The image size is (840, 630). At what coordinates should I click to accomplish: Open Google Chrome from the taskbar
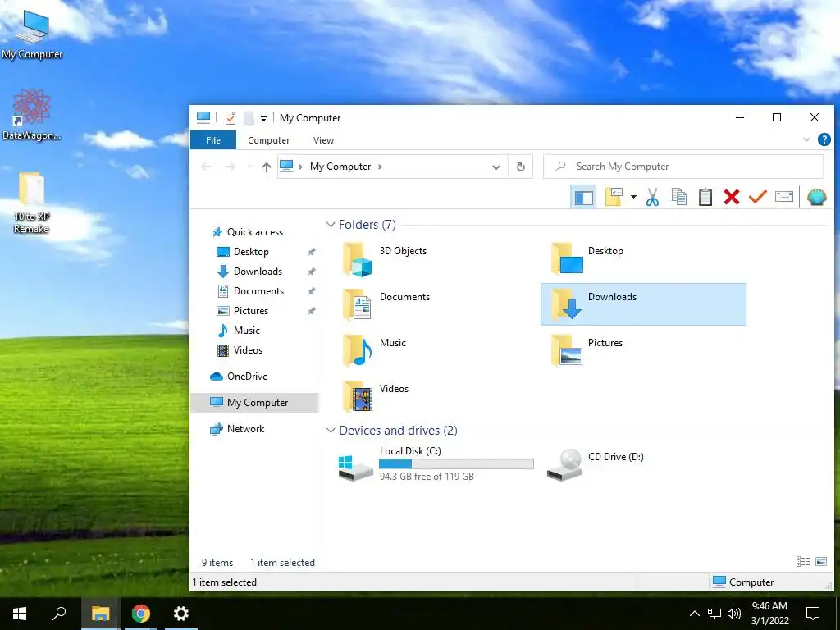[x=141, y=614]
